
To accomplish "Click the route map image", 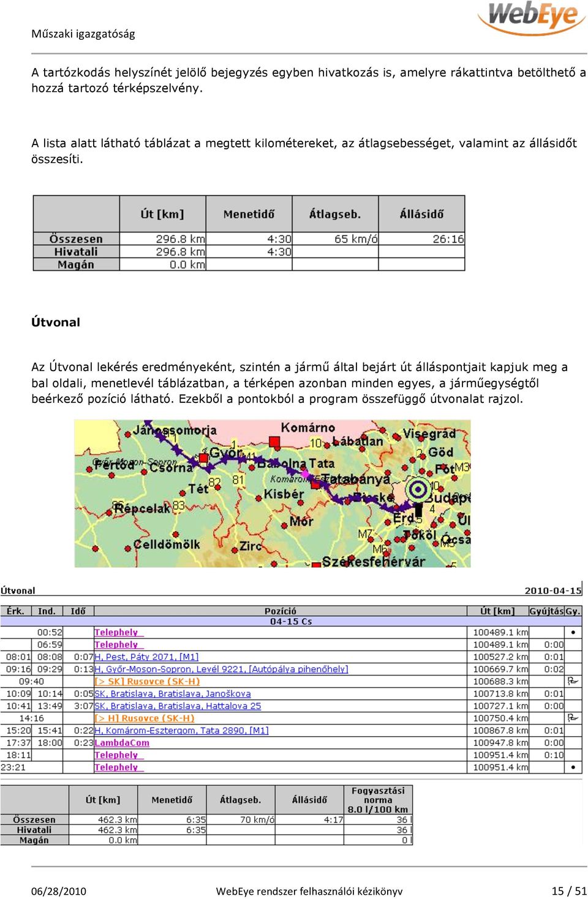I will coord(273,494).
